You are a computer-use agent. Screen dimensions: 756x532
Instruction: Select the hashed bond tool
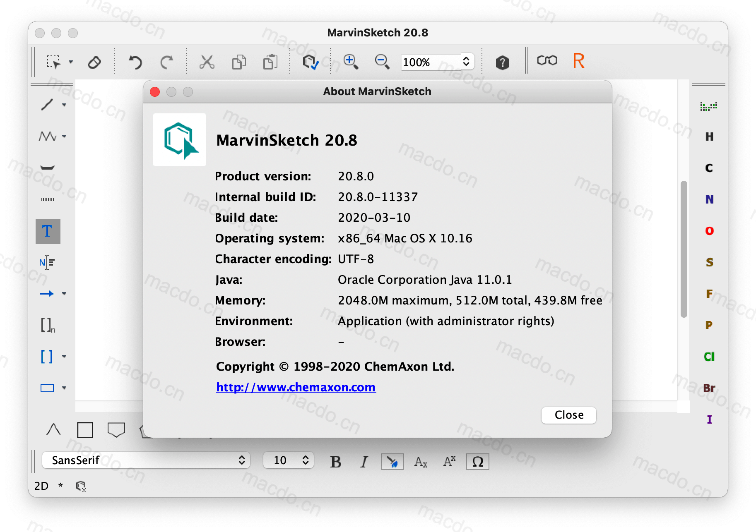pyautogui.click(x=47, y=199)
